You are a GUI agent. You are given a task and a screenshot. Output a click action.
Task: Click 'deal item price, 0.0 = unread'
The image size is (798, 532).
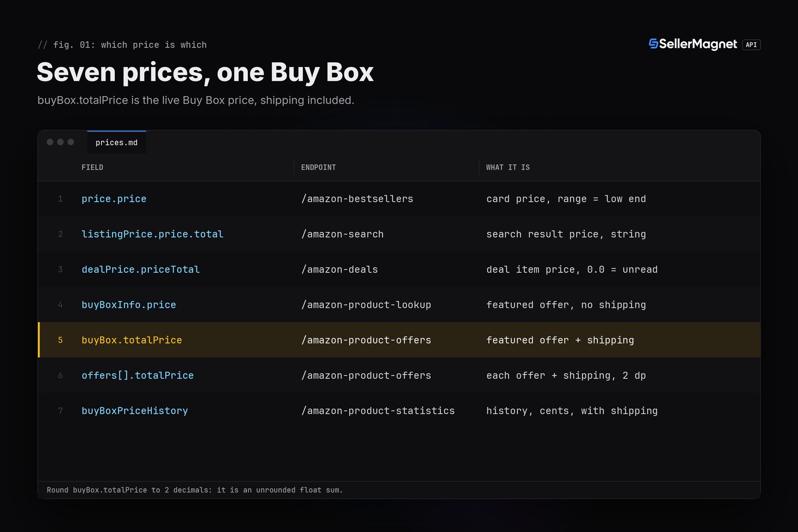click(572, 270)
